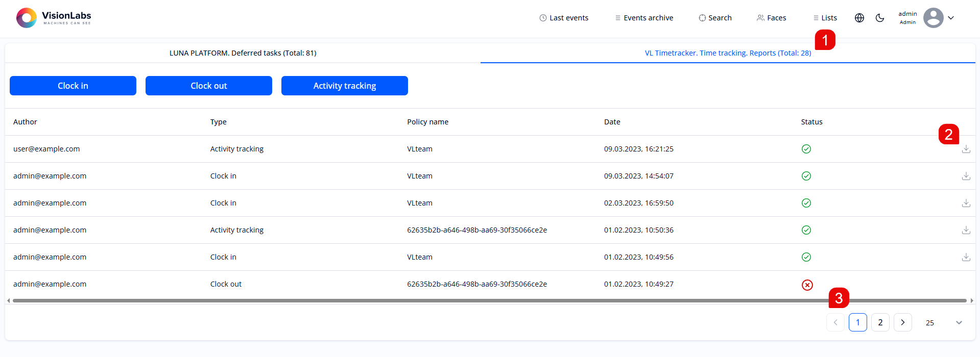Switch to LUNA PLATFORM Deferred tasks tab
The image size is (980, 357).
(x=243, y=53)
